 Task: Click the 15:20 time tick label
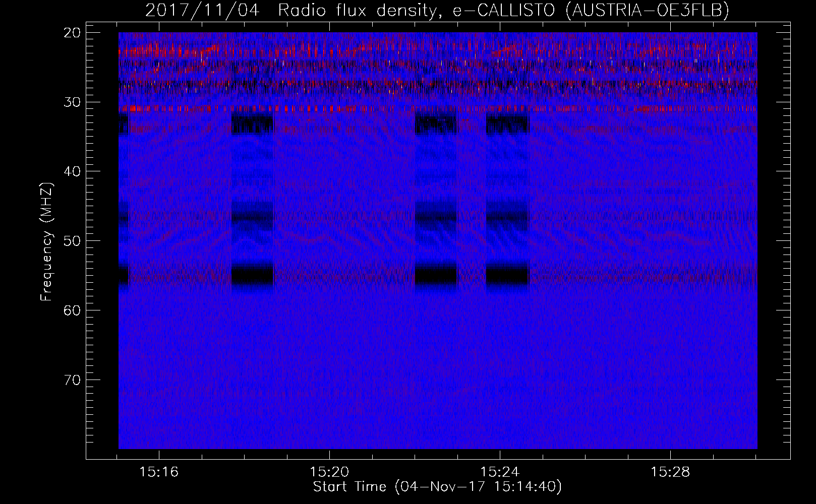[329, 472]
